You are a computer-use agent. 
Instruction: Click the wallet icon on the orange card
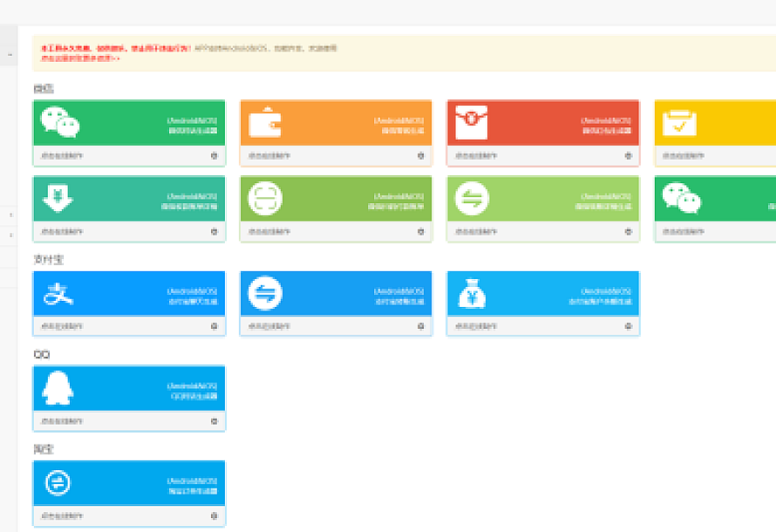265,123
